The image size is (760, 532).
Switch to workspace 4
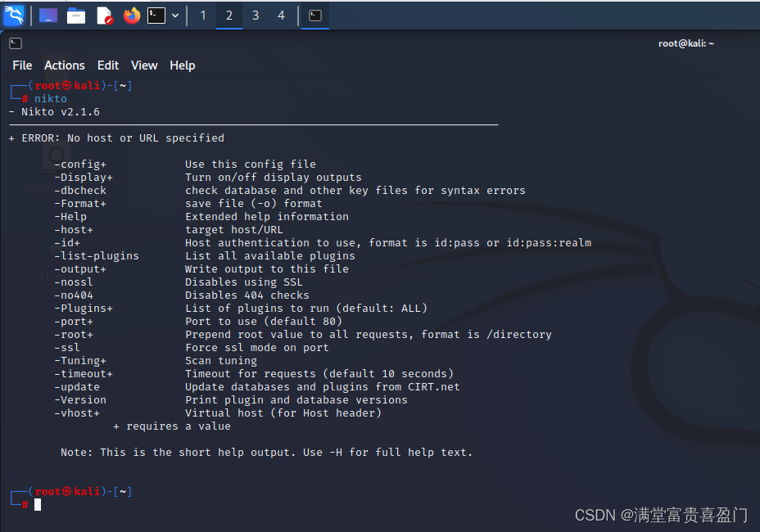(x=281, y=16)
